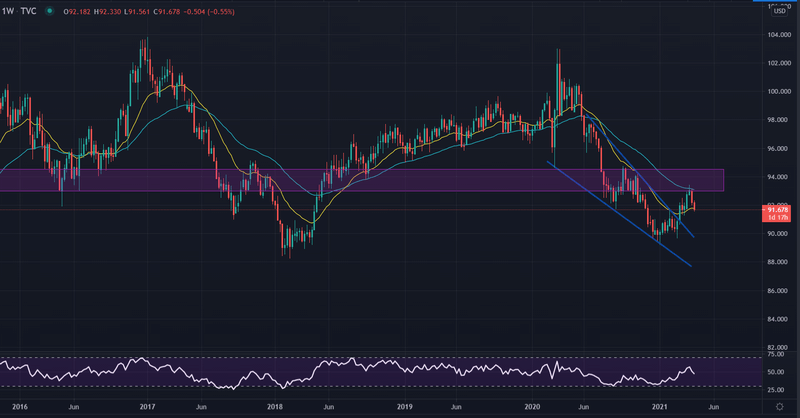Image resolution: width=800 pixels, height=418 pixels.
Task: Click the 100.000 price scale label
Action: (778, 92)
